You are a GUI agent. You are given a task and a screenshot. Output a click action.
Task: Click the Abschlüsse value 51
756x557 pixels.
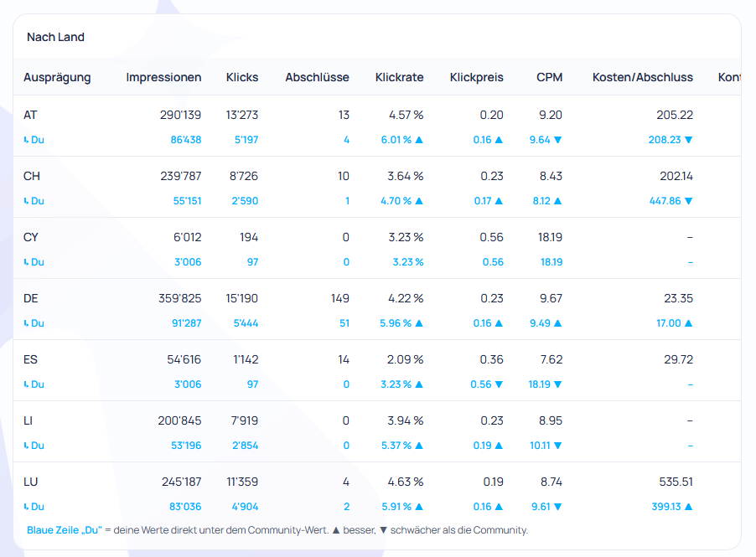pos(344,324)
